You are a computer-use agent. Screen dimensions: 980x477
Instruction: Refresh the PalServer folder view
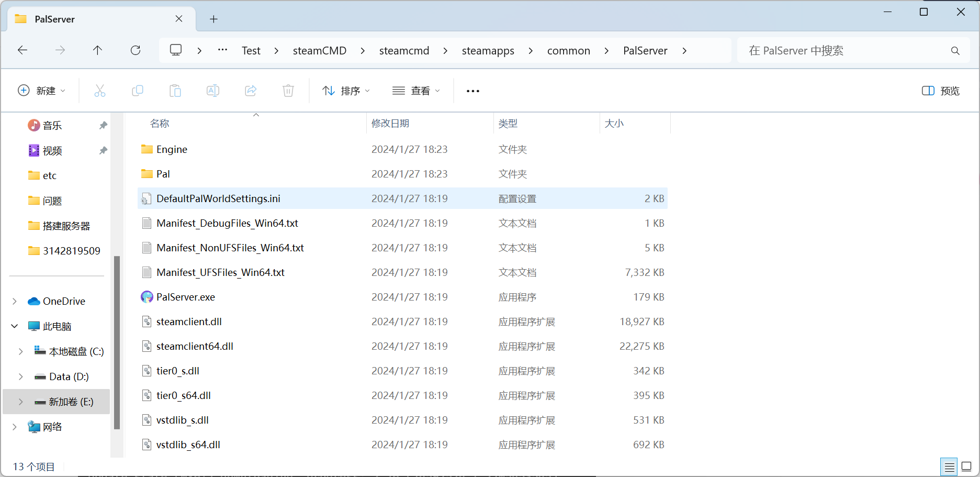click(x=136, y=50)
